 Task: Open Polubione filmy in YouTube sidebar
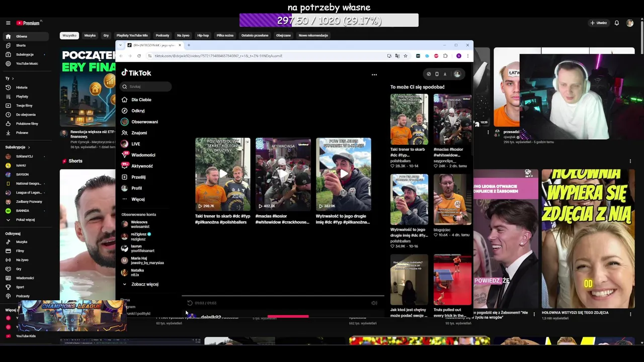27,124
